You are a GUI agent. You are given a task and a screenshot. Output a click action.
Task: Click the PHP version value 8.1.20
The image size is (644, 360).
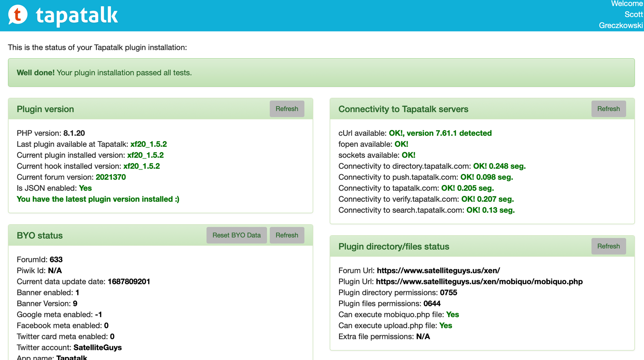(74, 133)
